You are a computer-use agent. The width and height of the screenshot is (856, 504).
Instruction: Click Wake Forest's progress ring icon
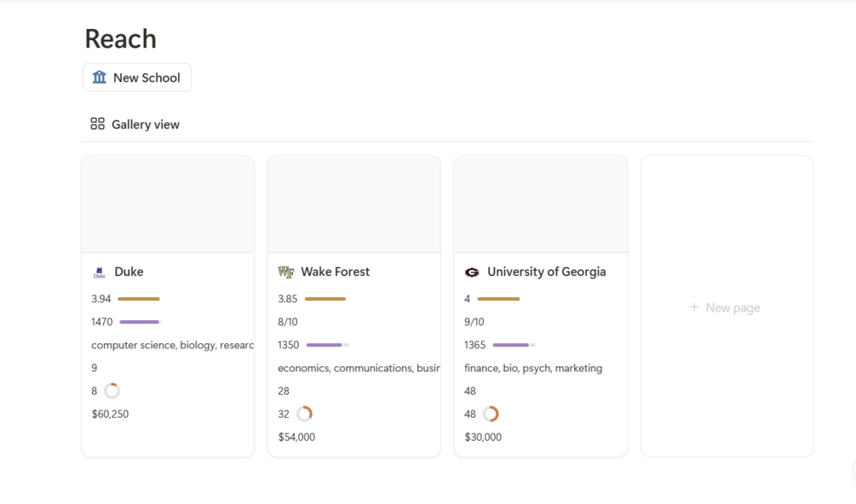(304, 414)
